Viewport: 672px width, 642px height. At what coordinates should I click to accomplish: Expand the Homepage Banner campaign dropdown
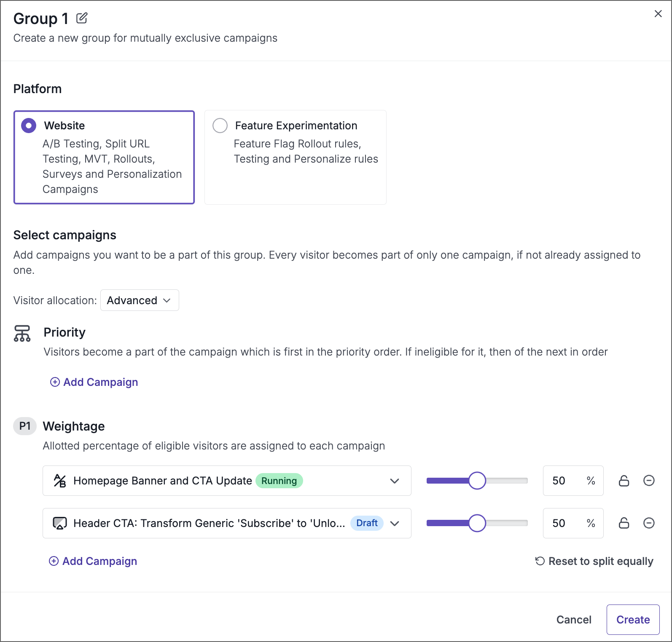[395, 481]
